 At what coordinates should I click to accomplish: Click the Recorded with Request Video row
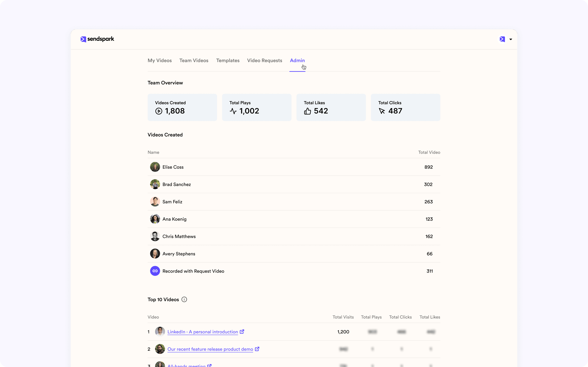(x=294, y=271)
